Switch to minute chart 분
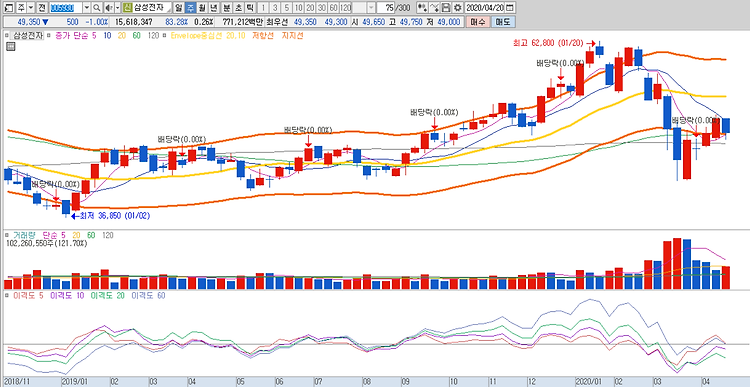The width and height of the screenshot is (750, 387). [226, 8]
